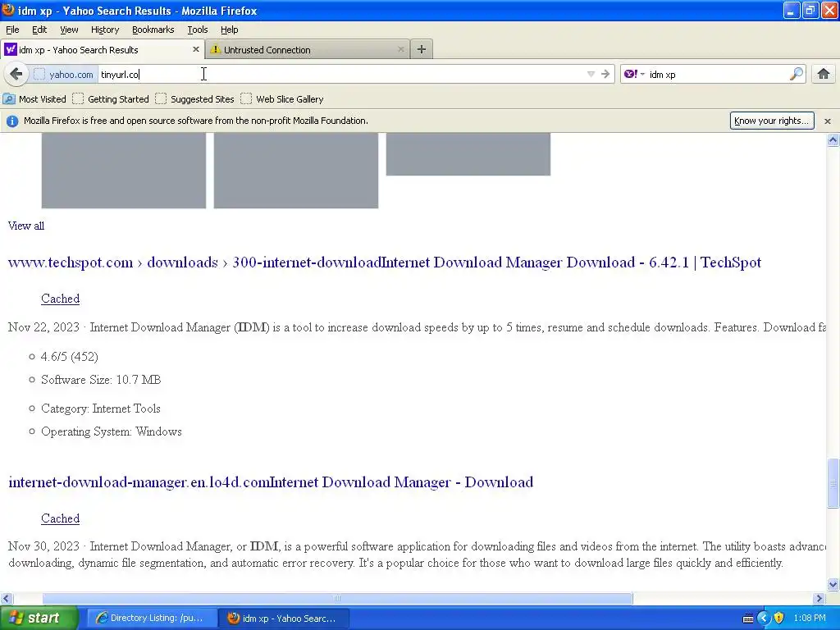Click the security shield tray icon
Viewport: 840px width, 630px height.
778,618
